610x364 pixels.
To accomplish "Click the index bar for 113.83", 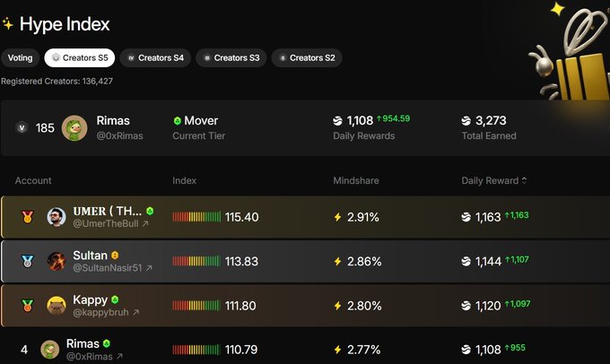I will point(196,261).
